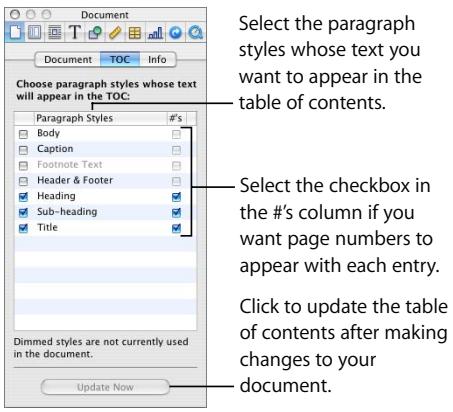This screenshot has width=453, height=412.
Task: Enable page numbers checkbox for Footnote Text
Action: pos(176,165)
